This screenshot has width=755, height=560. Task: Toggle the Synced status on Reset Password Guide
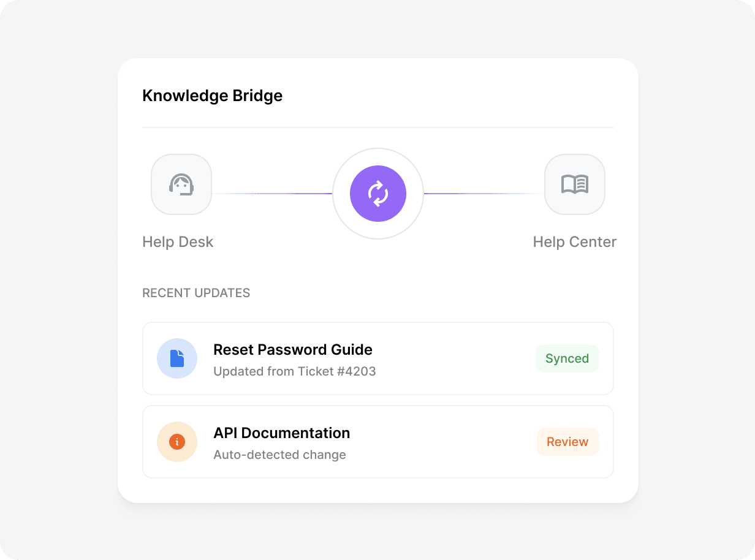point(567,358)
